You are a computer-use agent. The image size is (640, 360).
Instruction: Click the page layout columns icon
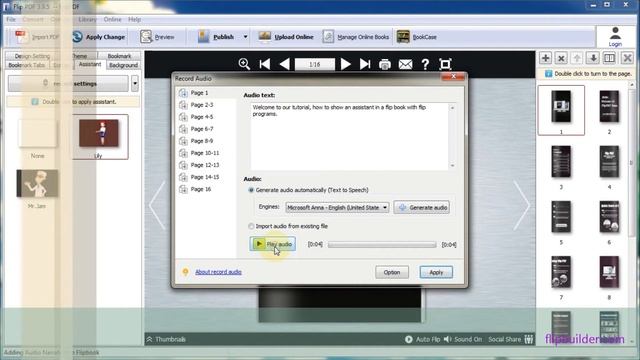pos(609,58)
